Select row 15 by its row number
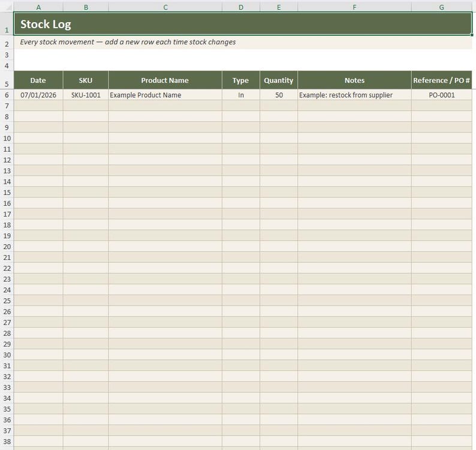 [7, 193]
